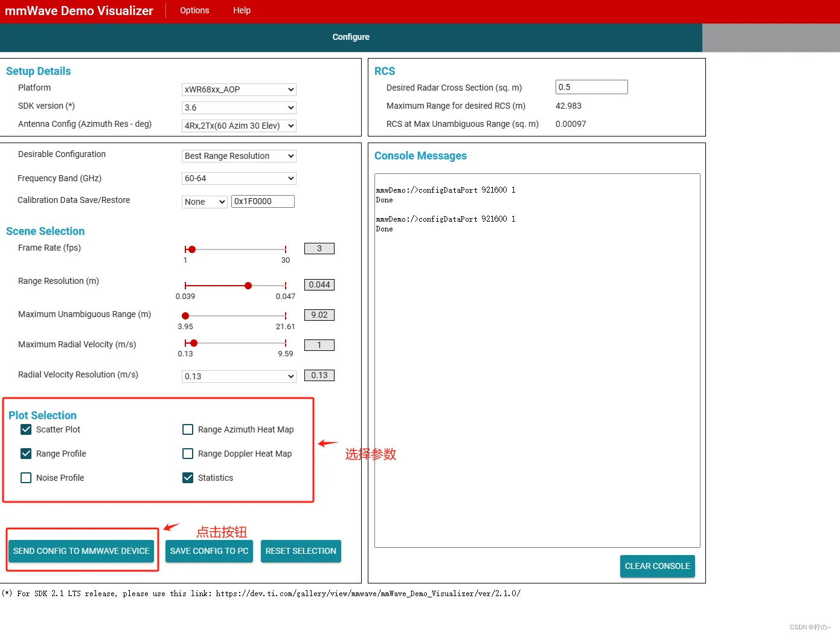Click the Maximum Radial Velocity value box
The image size is (840, 636).
click(x=319, y=345)
